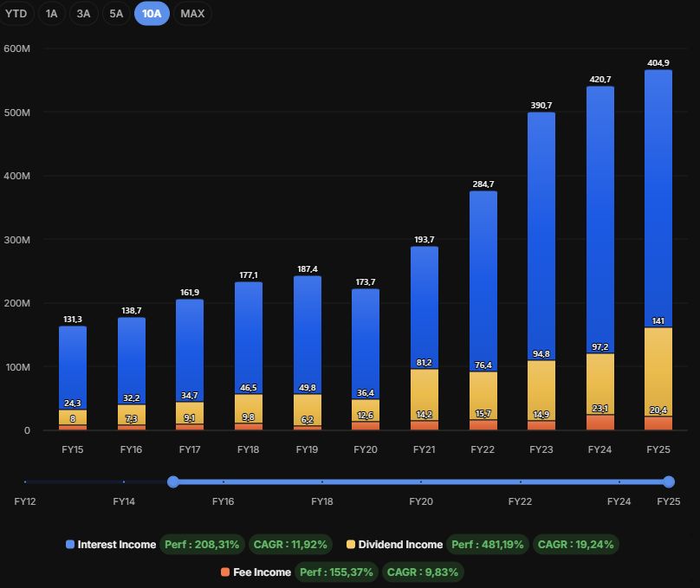Toggle the Fee Income legend swatch
The image size is (700, 588).
tap(225, 572)
